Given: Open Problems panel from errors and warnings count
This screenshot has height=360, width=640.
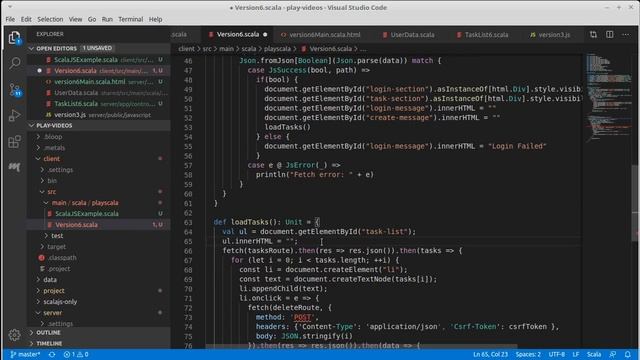Looking at the screenshot, I should [x=76, y=354].
